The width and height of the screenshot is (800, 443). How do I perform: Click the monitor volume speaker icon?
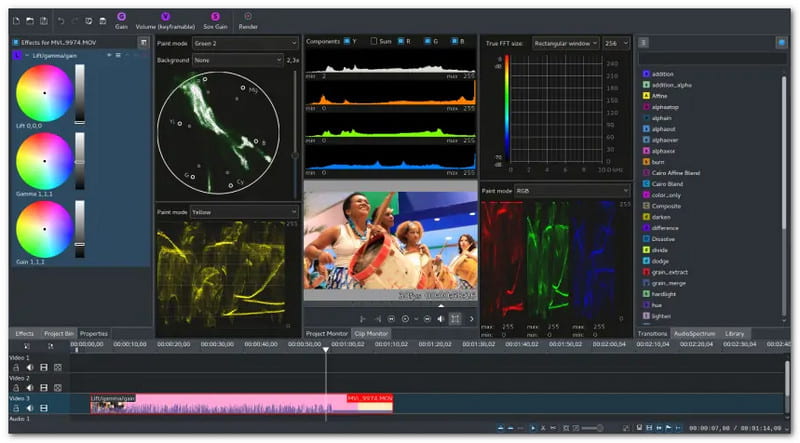tap(440, 319)
